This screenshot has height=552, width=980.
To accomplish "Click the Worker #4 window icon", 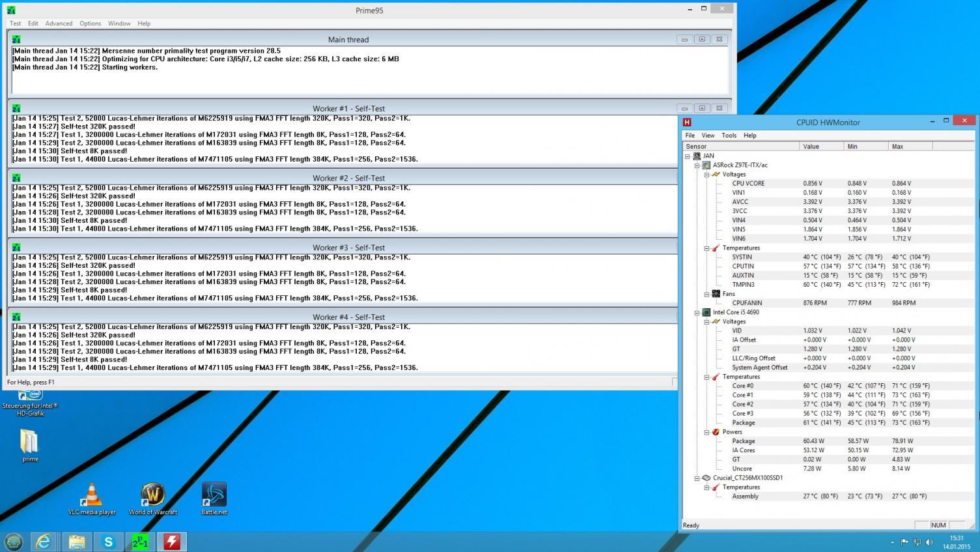I will (16, 317).
